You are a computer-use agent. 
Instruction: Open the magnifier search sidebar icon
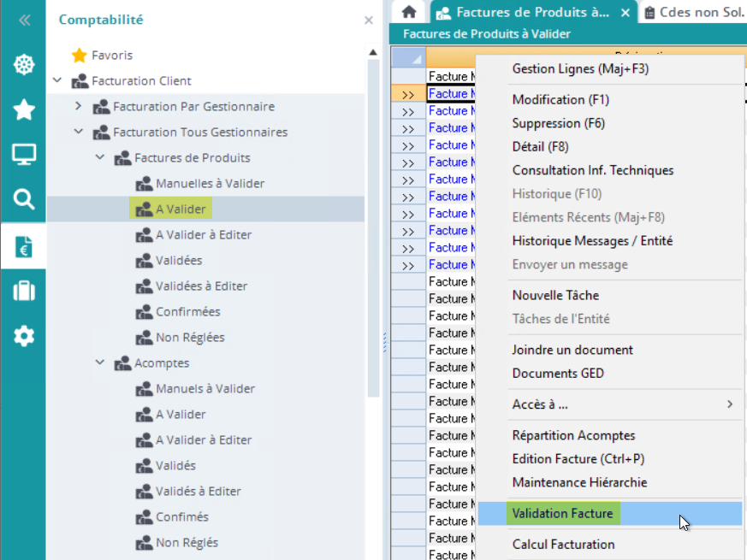point(23,200)
